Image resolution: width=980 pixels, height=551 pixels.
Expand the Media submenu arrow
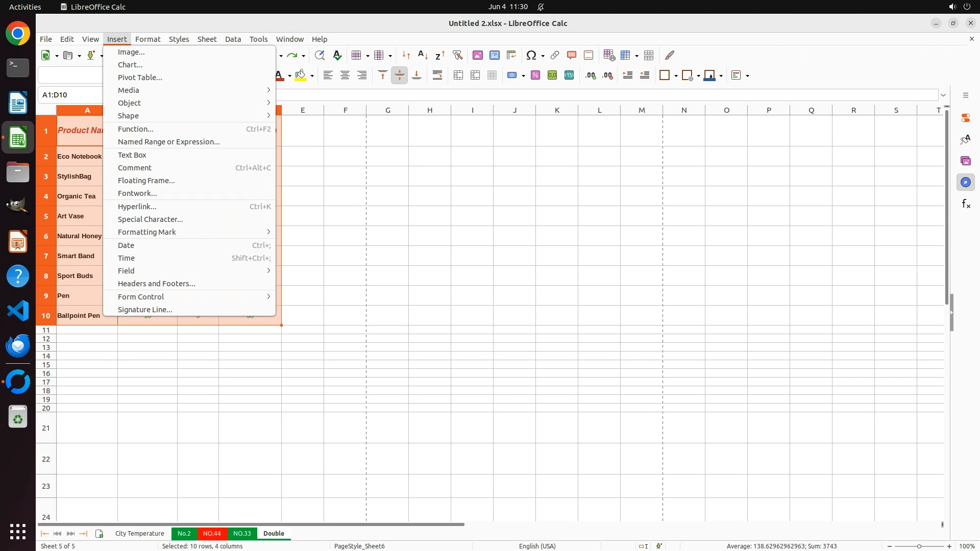[268, 90]
